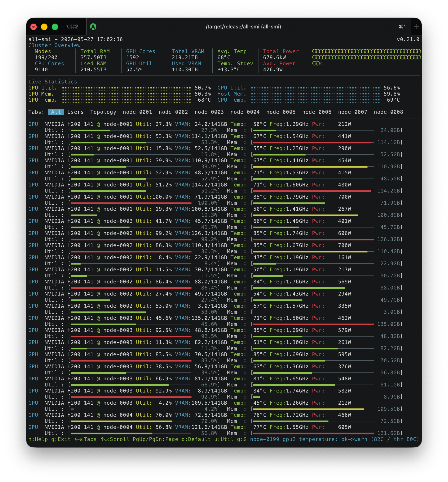Screen dimensions: 448x482
Task: Click the green zoom window button
Action: pyautogui.click(x=55, y=27)
